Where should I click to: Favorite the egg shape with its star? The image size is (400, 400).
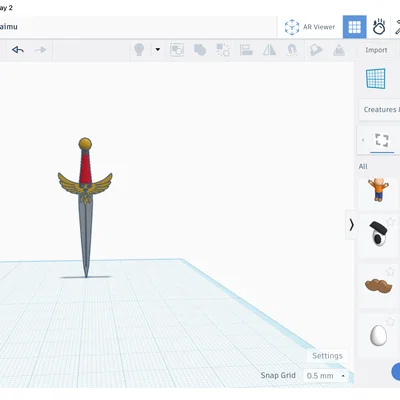390,322
